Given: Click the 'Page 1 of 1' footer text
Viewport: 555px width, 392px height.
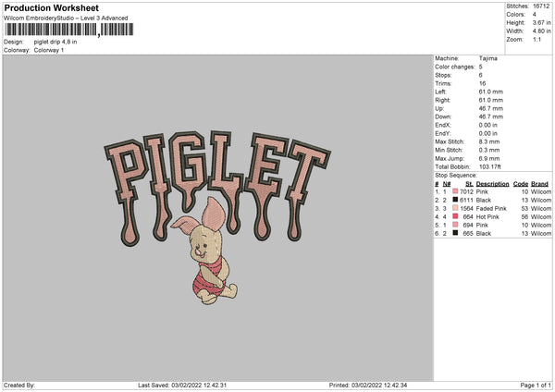Looking at the screenshot, I should (x=536, y=385).
